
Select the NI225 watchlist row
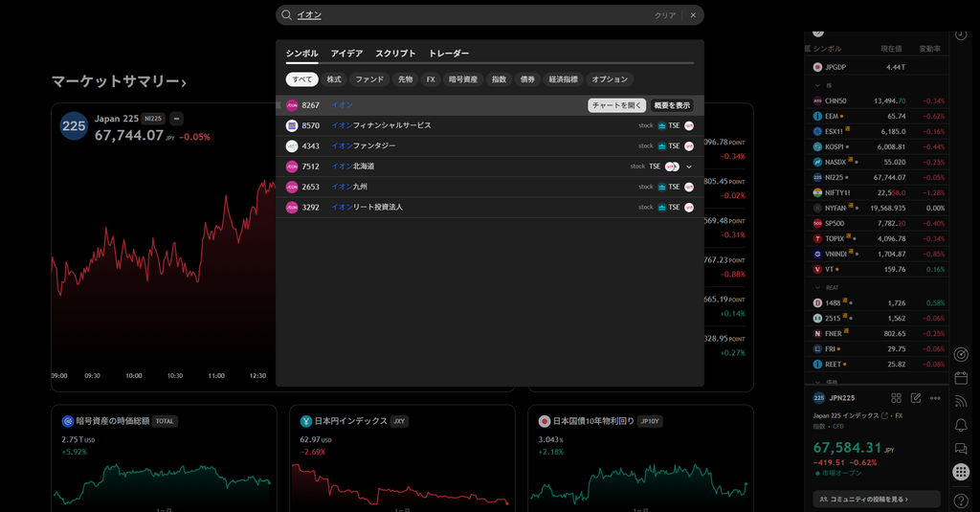[877, 178]
